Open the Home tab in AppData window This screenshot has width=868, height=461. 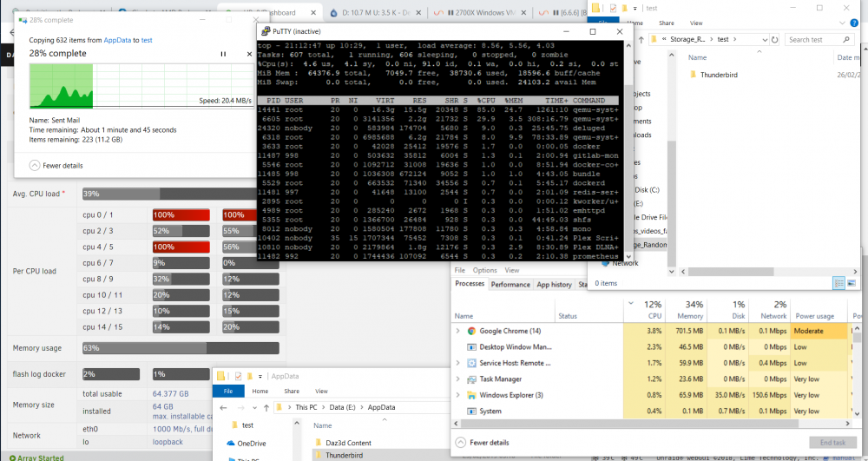pyautogui.click(x=260, y=391)
